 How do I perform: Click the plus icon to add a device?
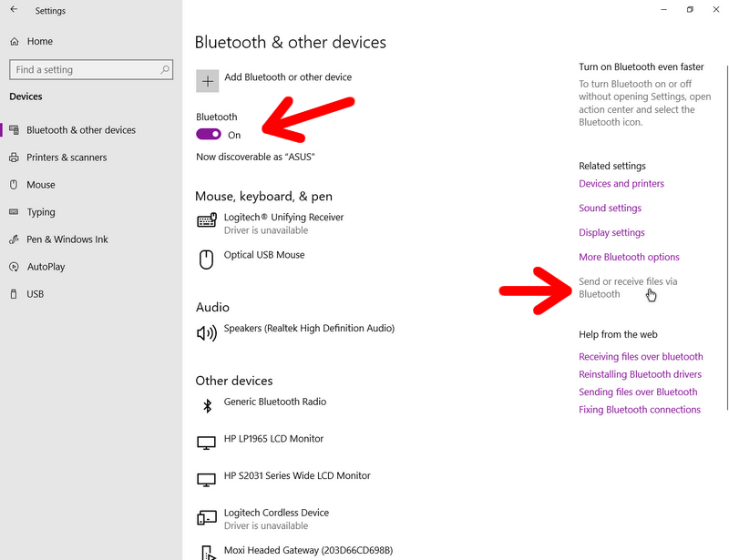pyautogui.click(x=208, y=81)
